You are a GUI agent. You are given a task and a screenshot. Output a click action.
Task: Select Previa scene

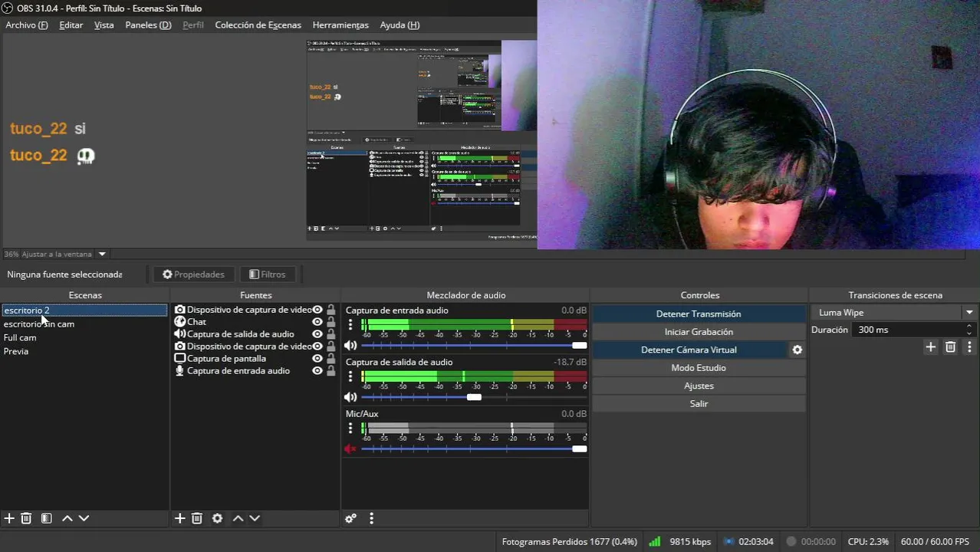pyautogui.click(x=84, y=351)
